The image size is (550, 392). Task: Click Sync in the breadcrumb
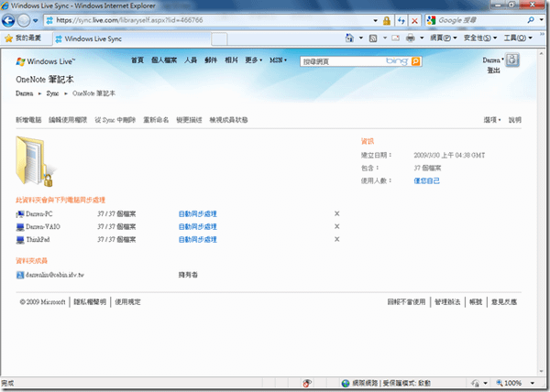[x=52, y=93]
